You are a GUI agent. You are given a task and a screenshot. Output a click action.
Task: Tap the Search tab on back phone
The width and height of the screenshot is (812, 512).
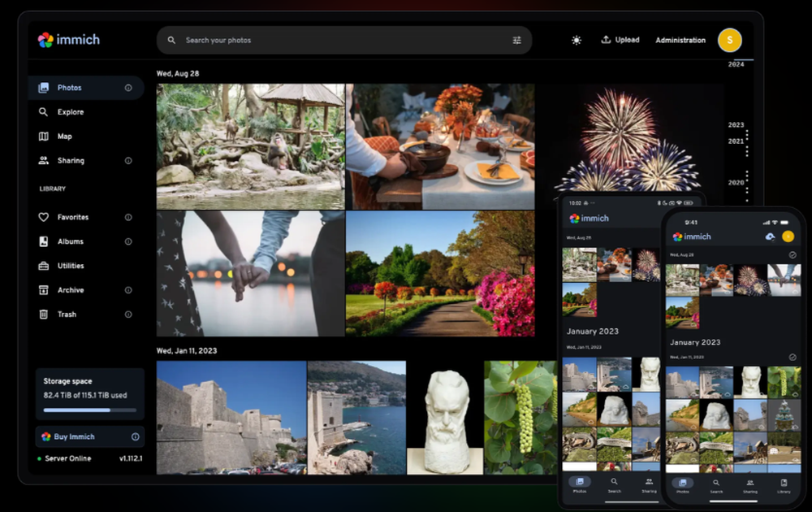click(x=614, y=485)
